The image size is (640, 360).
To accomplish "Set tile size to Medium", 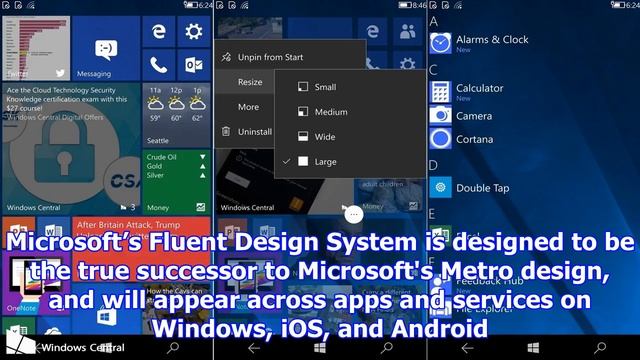I will [350, 112].
